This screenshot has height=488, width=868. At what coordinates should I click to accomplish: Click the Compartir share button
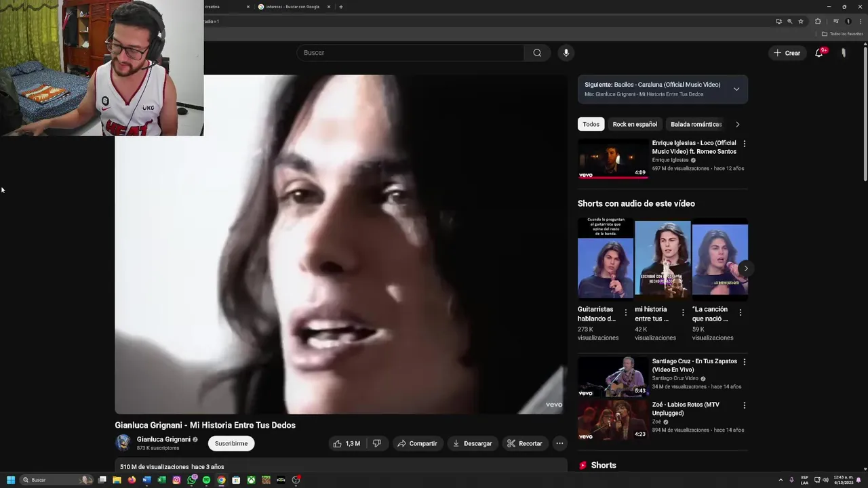click(x=417, y=443)
